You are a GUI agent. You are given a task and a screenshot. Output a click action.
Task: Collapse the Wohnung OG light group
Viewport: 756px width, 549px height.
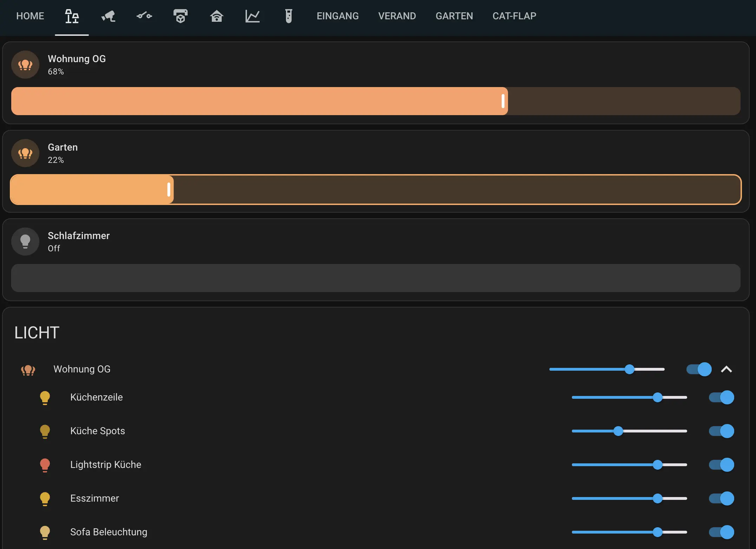(726, 369)
